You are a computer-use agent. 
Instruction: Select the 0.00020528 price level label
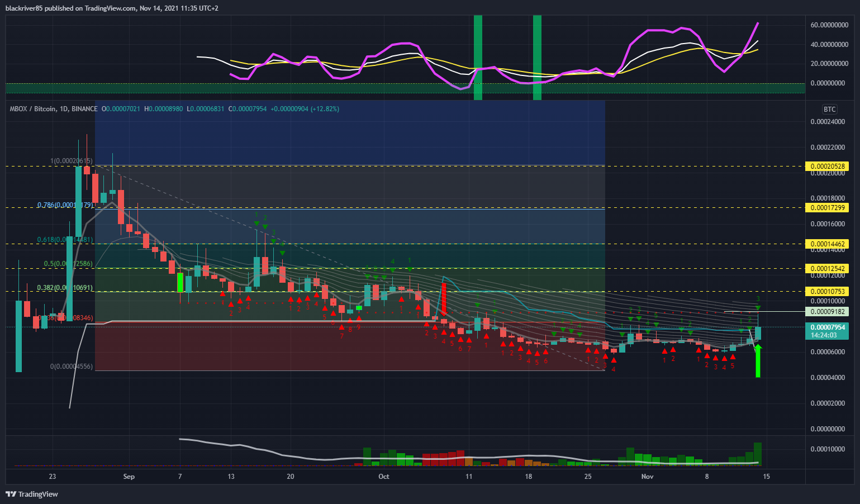(828, 167)
